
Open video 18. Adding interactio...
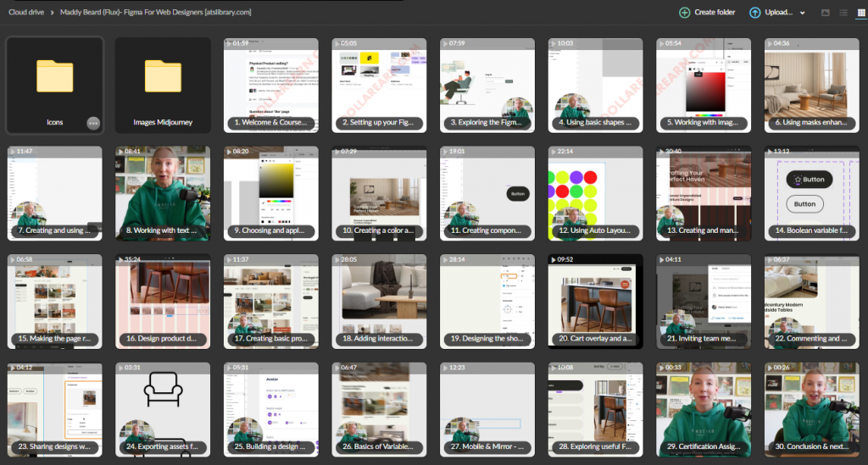tap(379, 302)
